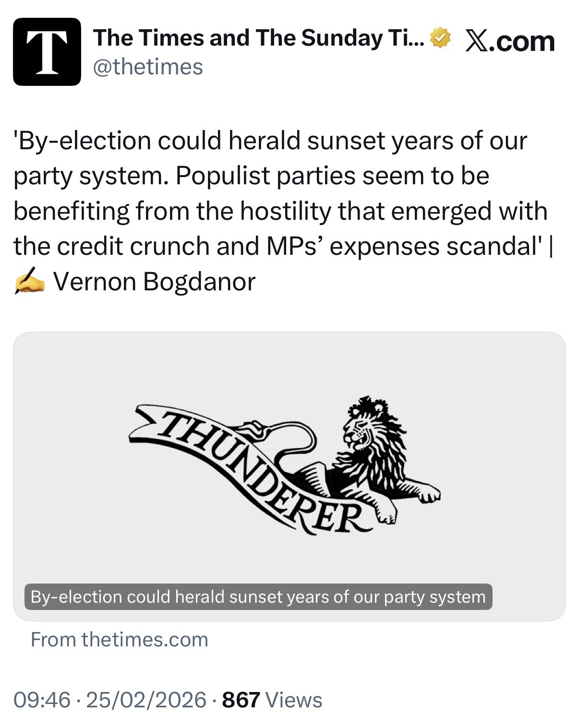Open the grey card caption headline
579x728 pixels.
258,597
